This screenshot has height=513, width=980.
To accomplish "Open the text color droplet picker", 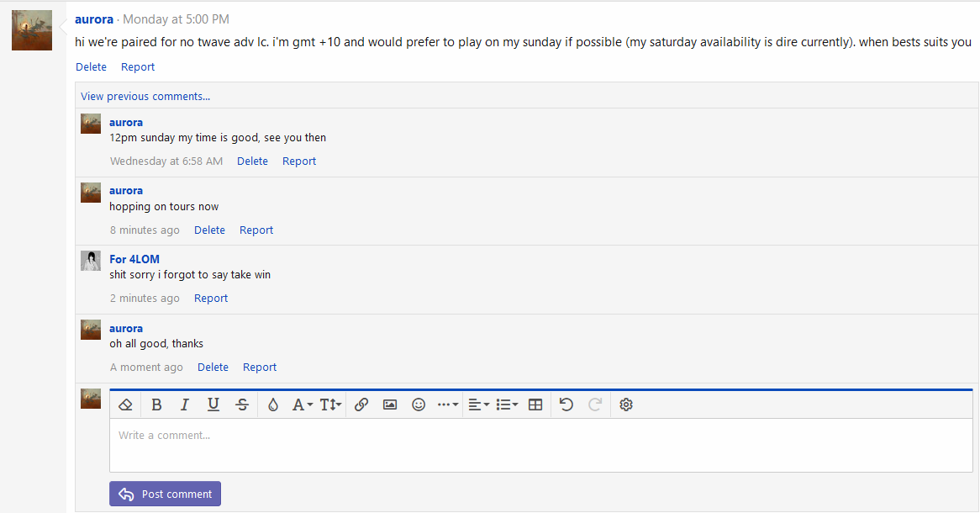I will (273, 405).
